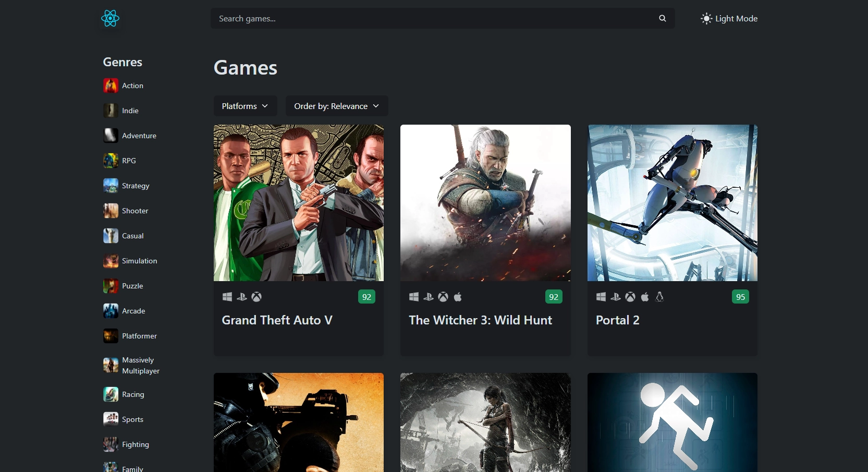Click the Windows icon on Grand Theft Auto V card

point(227,297)
